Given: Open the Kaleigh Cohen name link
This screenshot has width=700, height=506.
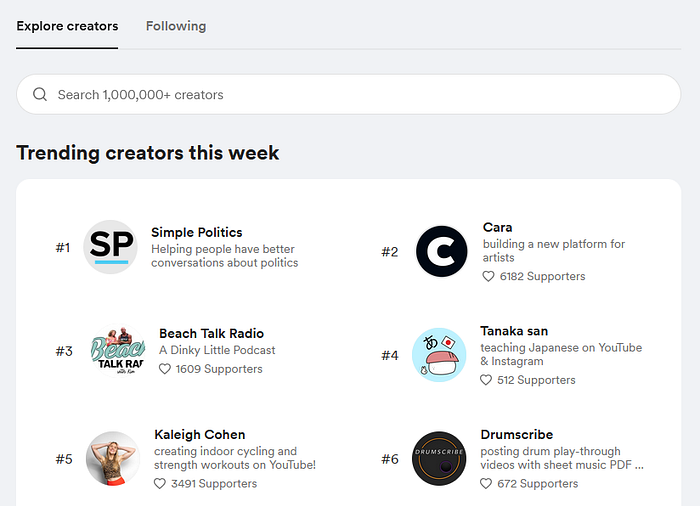Looking at the screenshot, I should tap(200, 435).
